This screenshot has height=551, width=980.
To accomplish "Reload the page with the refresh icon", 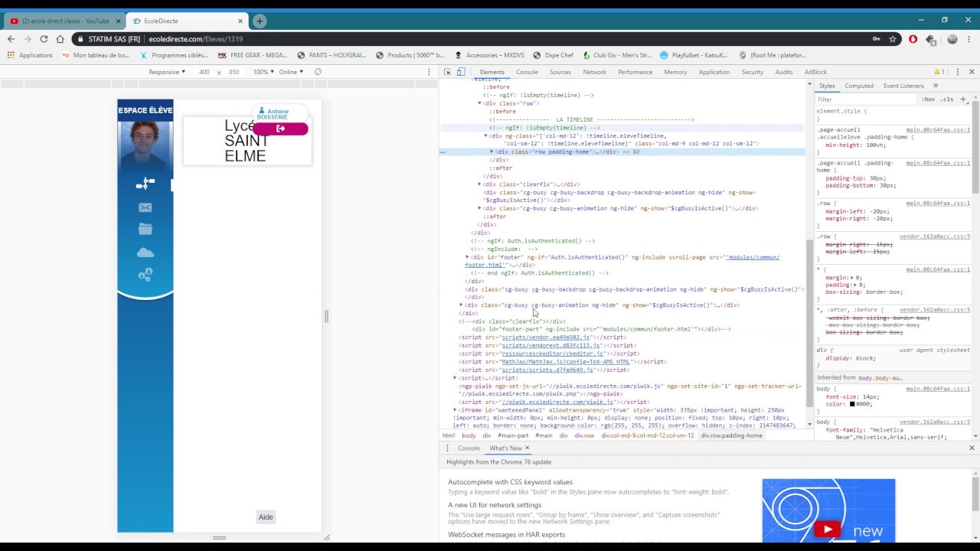I will (44, 39).
